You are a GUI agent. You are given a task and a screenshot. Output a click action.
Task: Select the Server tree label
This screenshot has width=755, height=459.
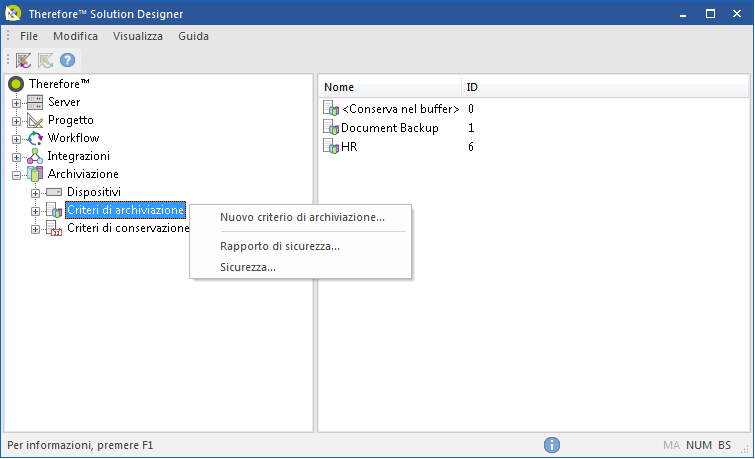64,102
